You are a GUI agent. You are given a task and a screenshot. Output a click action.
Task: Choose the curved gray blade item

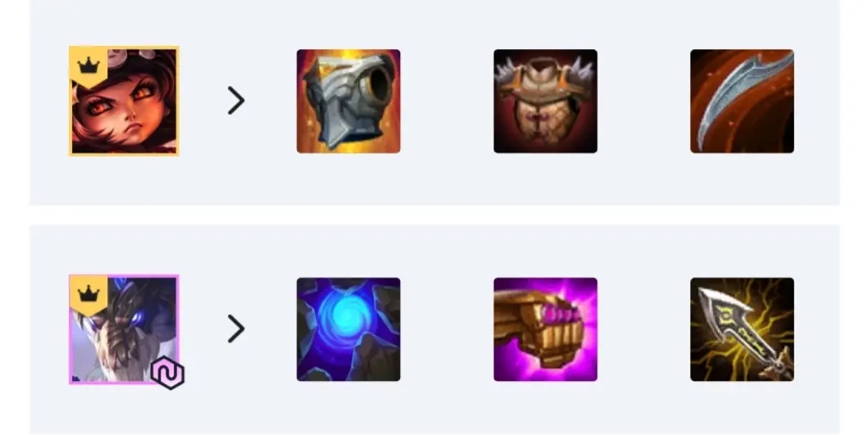click(742, 102)
